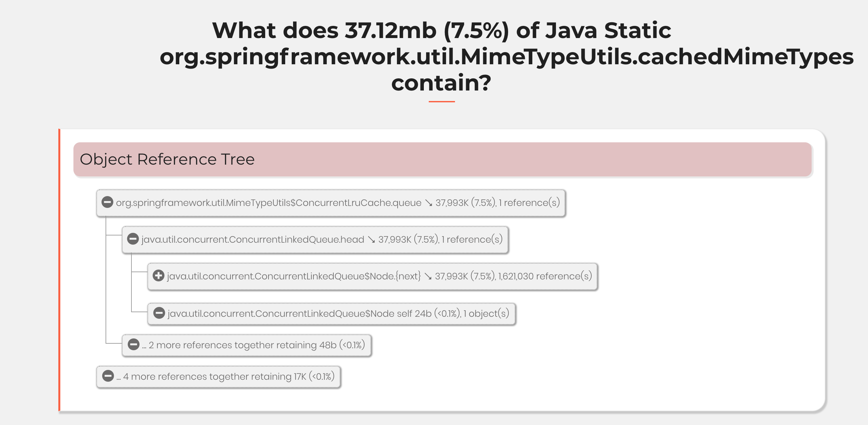Select the Node self 24b, 1 object(s) row
The width and height of the screenshot is (868, 425).
332,314
